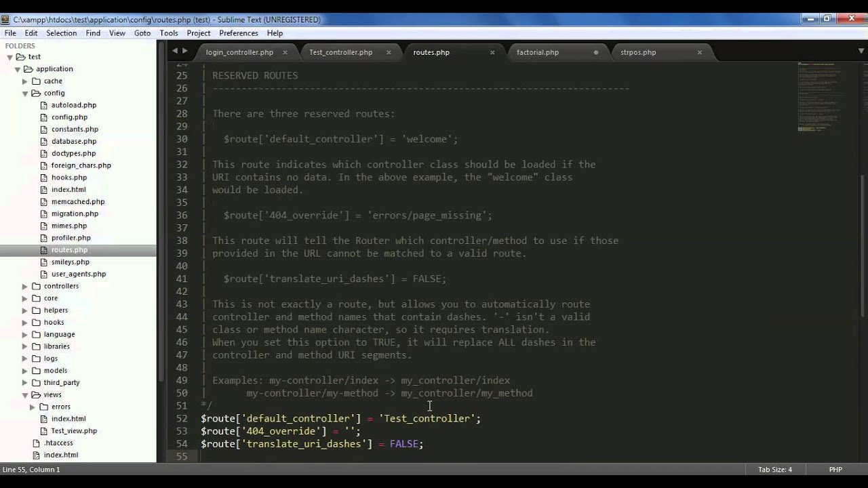Expand the language folder
This screenshot has width=868, height=488.
pyautogui.click(x=25, y=334)
